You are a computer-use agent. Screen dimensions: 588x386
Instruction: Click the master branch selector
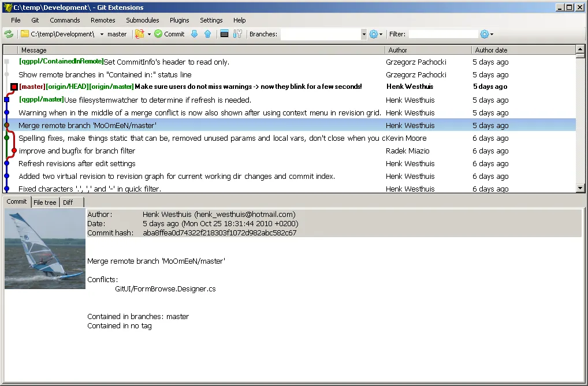tap(117, 34)
